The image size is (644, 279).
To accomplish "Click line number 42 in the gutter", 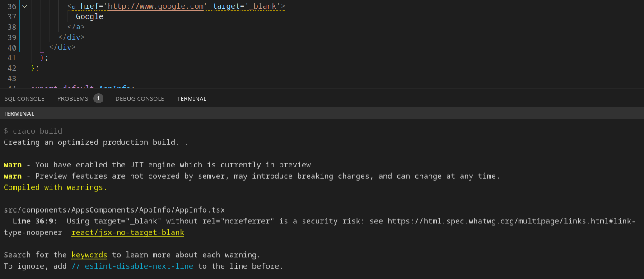I will click(12, 68).
